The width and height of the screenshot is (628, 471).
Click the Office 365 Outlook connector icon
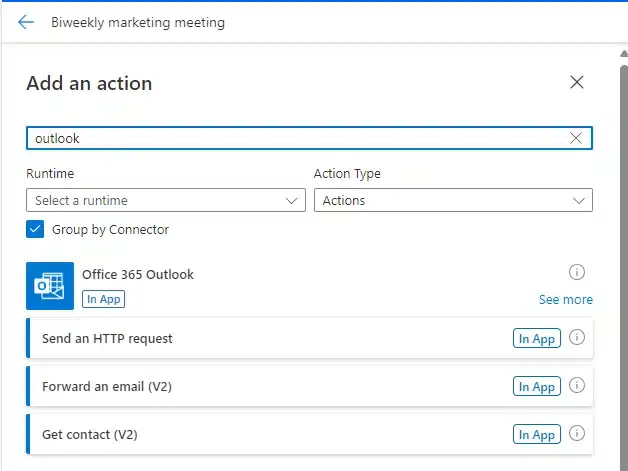tap(50, 286)
